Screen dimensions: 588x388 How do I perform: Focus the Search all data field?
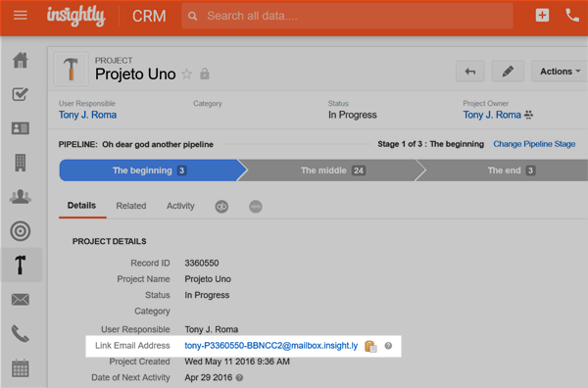(x=347, y=16)
